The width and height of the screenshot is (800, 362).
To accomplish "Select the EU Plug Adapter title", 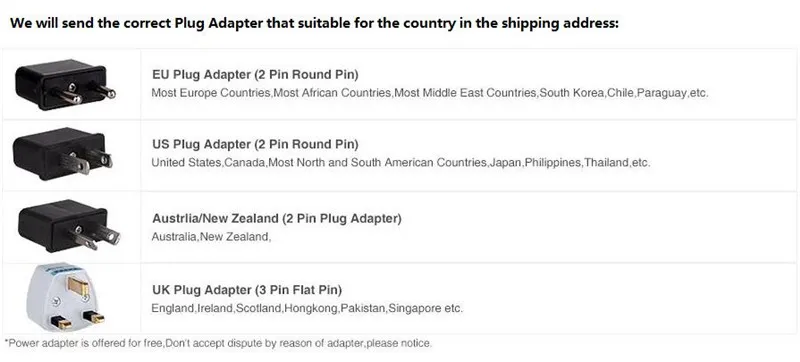I will [255, 74].
